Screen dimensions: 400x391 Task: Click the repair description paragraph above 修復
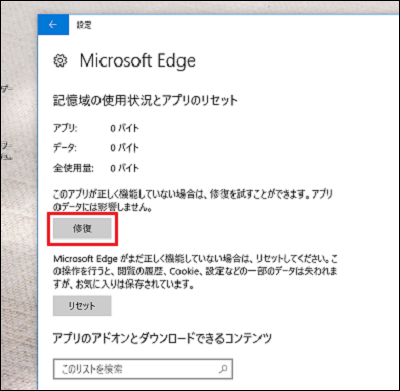(x=193, y=201)
